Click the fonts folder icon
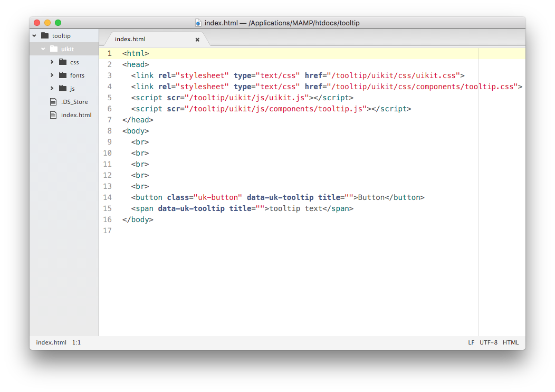Image resolution: width=555 pixels, height=392 pixels. [x=63, y=75]
